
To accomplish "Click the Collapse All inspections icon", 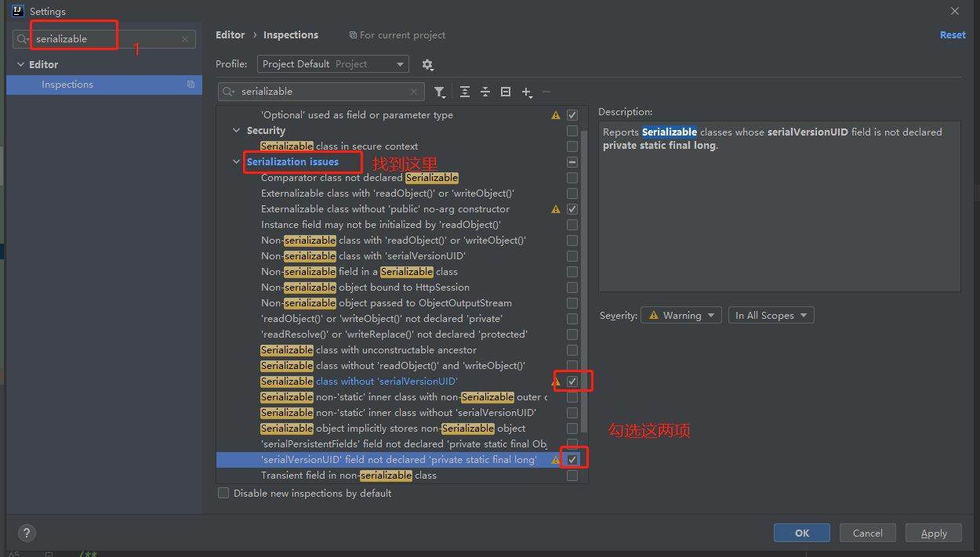I will [x=485, y=92].
